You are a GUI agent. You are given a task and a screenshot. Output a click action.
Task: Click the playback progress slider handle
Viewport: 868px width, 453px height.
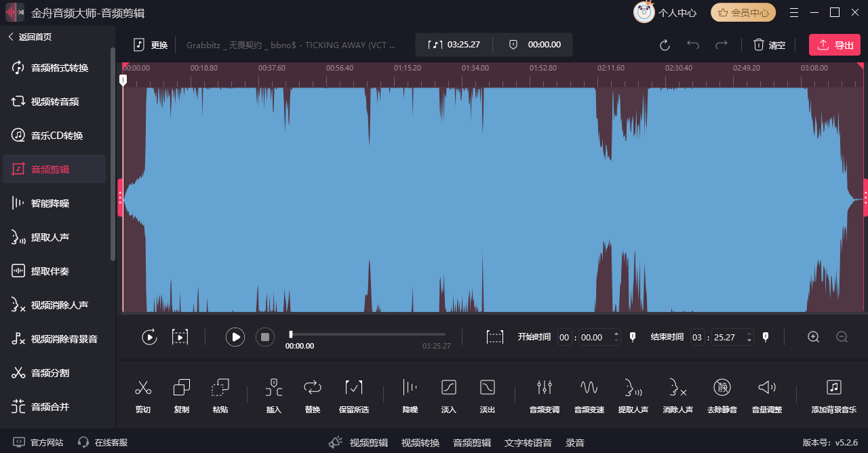pyautogui.click(x=291, y=334)
